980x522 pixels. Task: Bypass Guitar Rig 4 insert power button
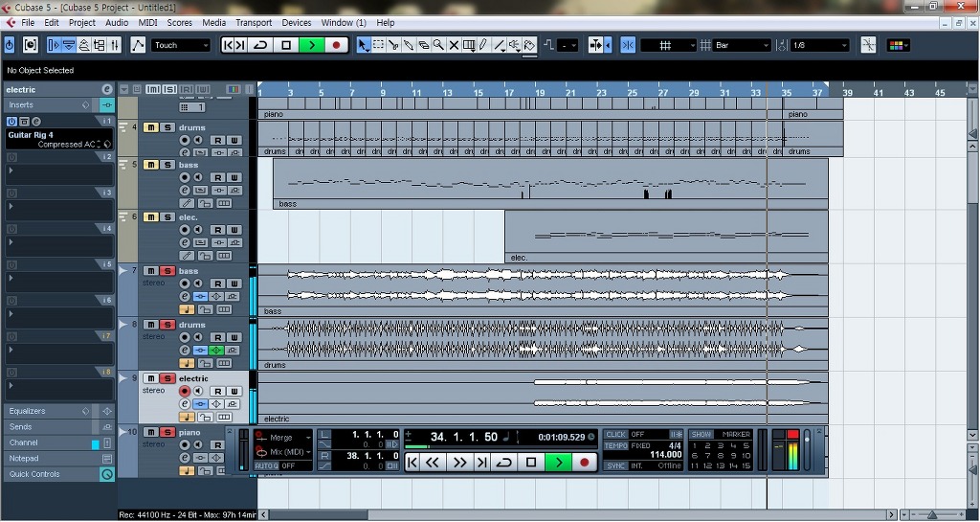coord(11,122)
